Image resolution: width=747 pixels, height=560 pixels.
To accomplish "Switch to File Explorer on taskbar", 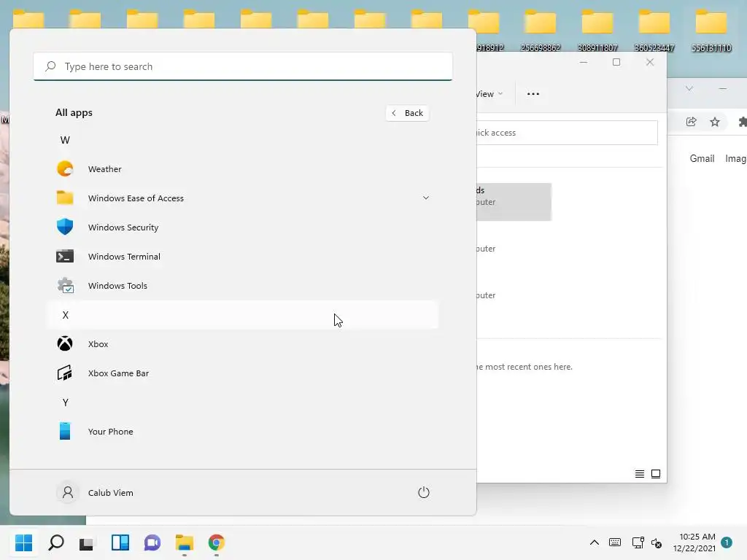I will click(185, 542).
